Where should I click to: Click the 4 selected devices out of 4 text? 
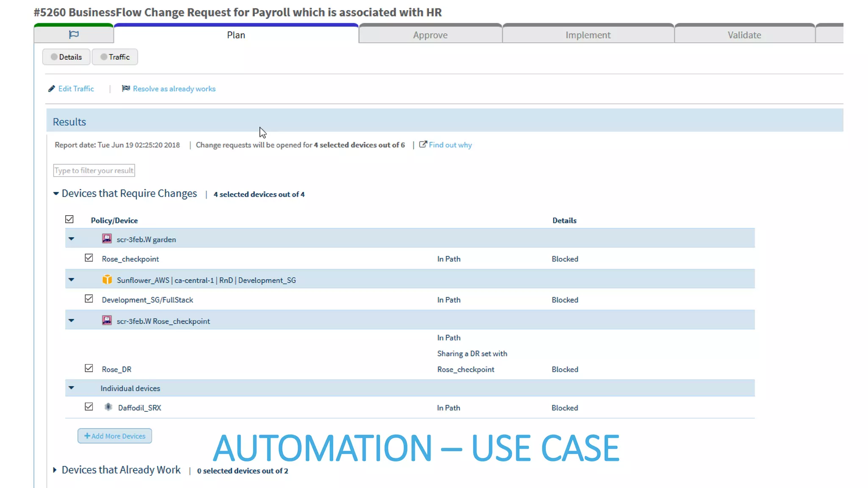click(x=259, y=194)
